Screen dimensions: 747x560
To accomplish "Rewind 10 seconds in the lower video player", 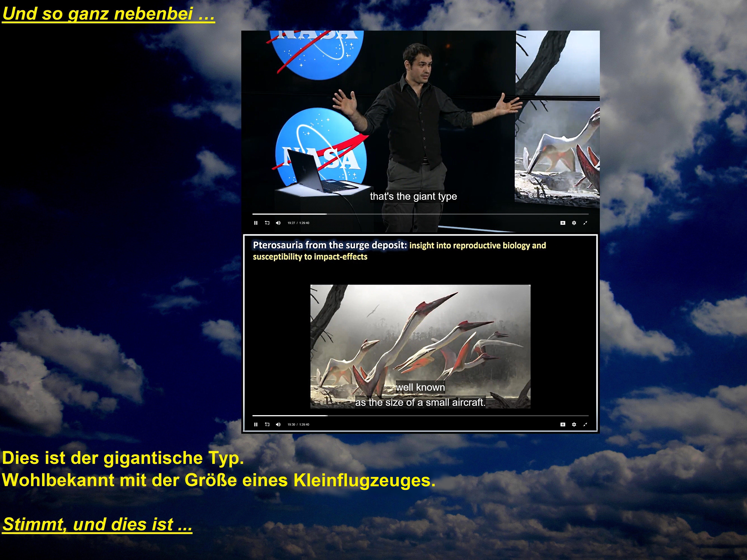I will [267, 424].
